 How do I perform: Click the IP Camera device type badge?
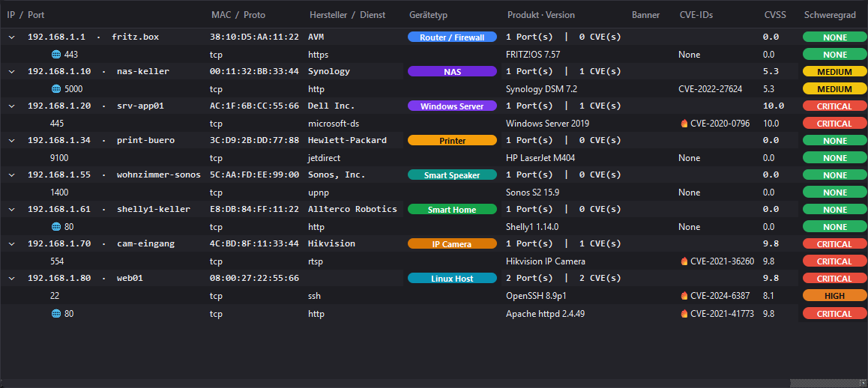pyautogui.click(x=452, y=243)
